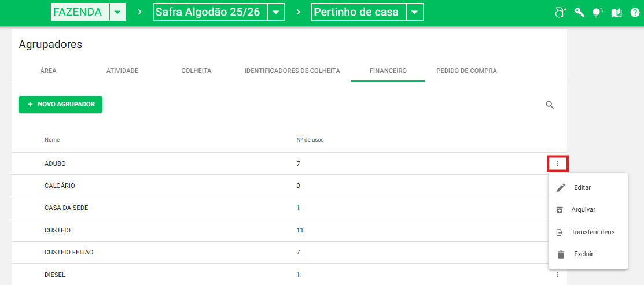Open search with the magnifier icon
This screenshot has height=285, width=644.
tap(550, 105)
